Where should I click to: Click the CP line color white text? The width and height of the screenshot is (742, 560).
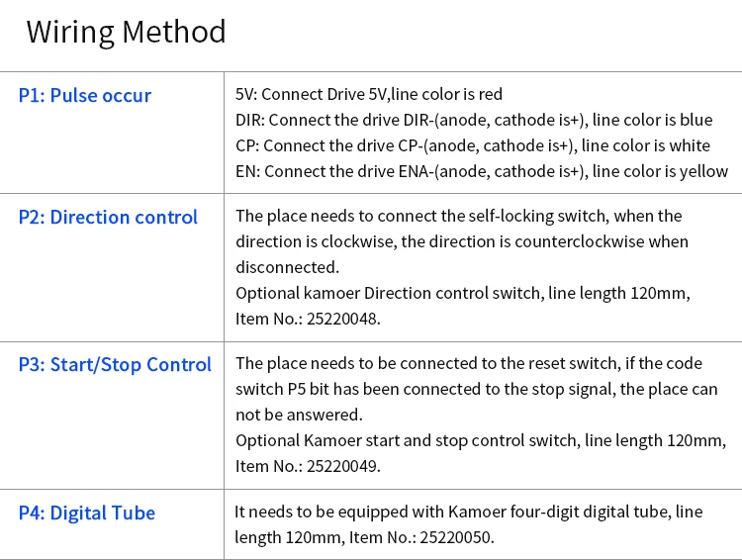473,145
